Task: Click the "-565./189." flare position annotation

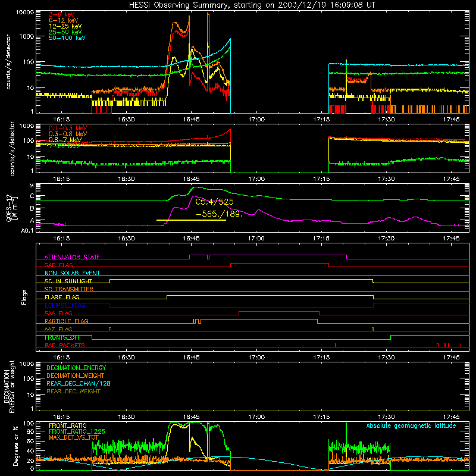Action: point(219,214)
